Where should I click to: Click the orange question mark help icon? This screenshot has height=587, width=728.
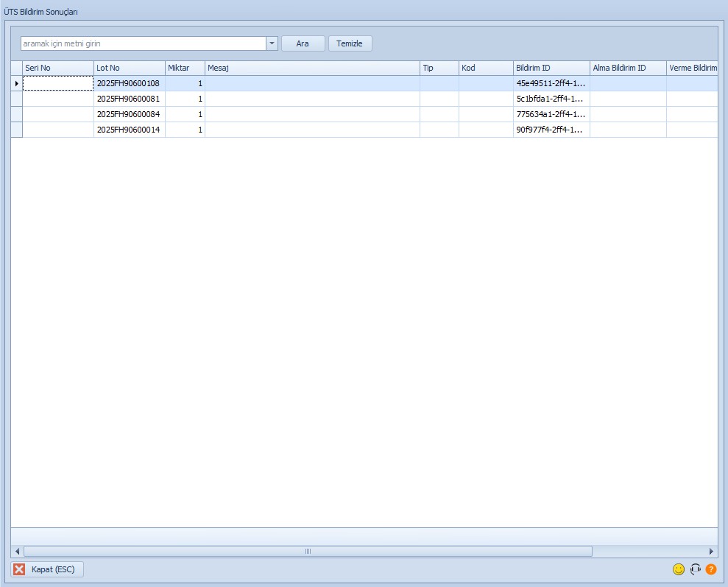(711, 569)
